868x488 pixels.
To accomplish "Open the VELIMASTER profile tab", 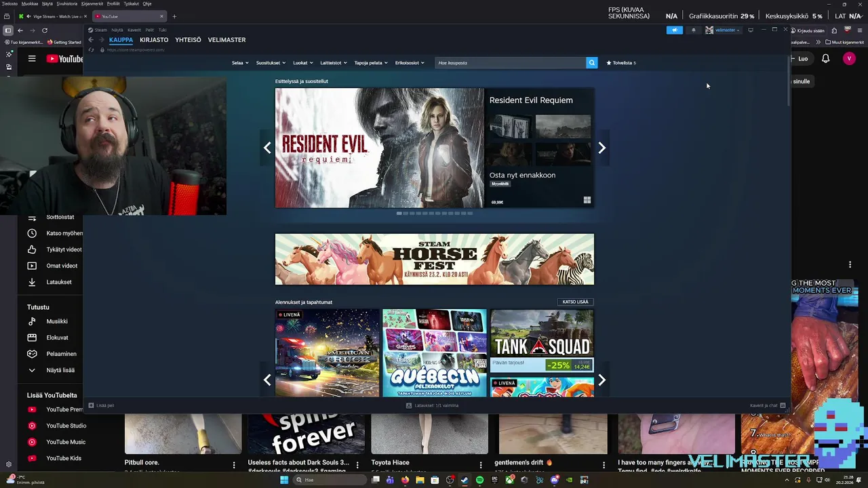I will (226, 40).
